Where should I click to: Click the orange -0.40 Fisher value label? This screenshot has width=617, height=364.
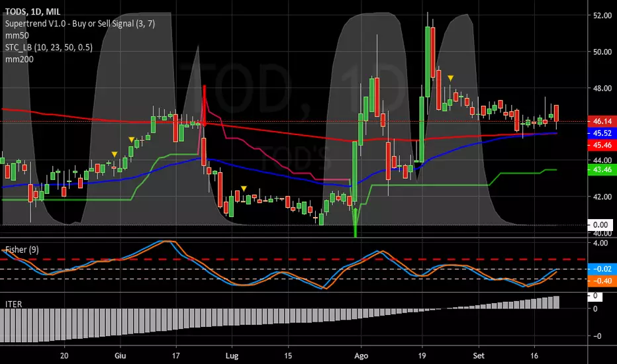coord(602,281)
